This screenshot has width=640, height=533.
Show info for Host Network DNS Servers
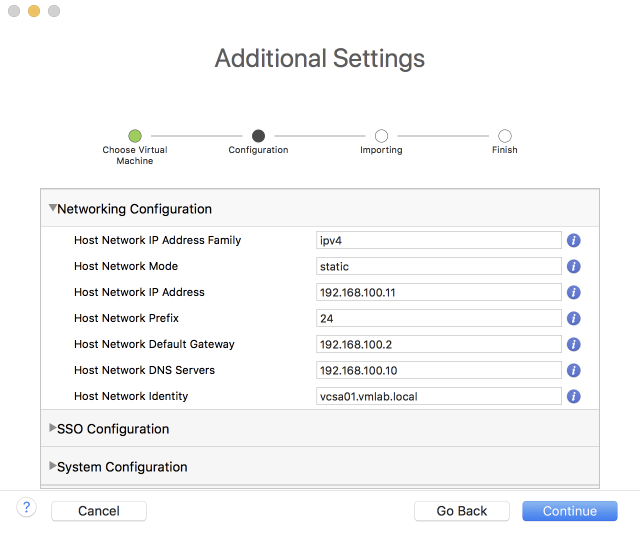pos(574,370)
